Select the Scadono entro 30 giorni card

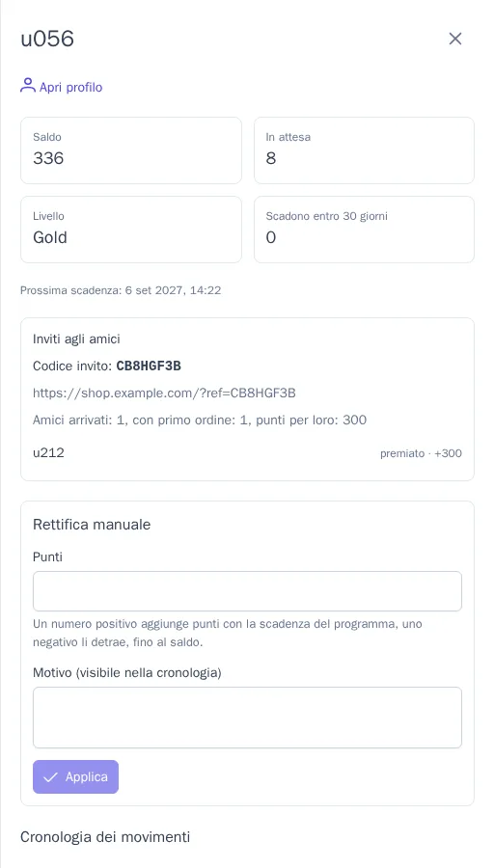(364, 230)
